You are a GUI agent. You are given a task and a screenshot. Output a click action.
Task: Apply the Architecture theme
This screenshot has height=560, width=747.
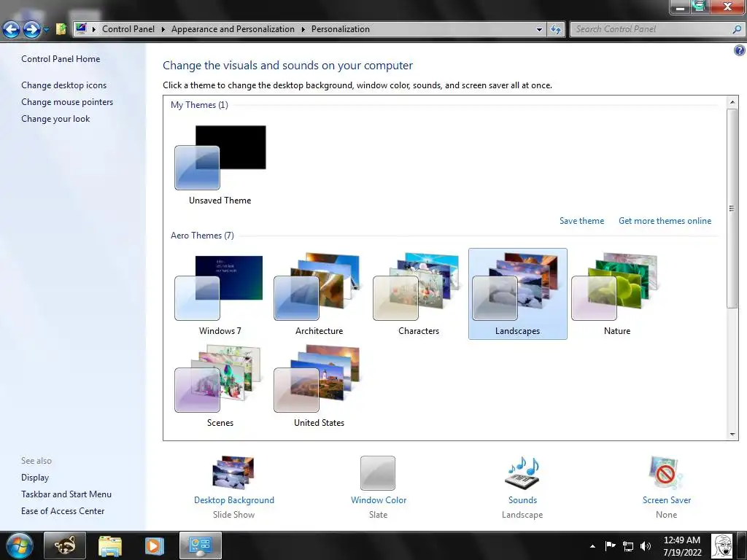point(320,294)
